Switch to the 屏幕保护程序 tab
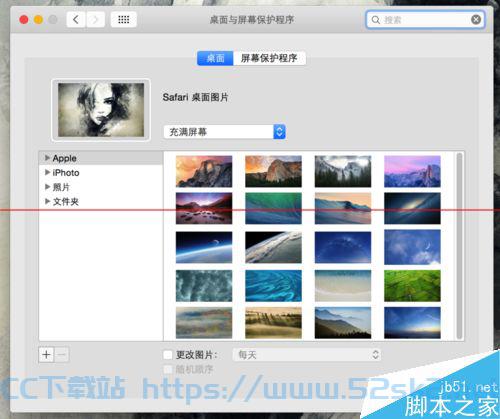Image resolution: width=500 pixels, height=419 pixels. pos(269,58)
